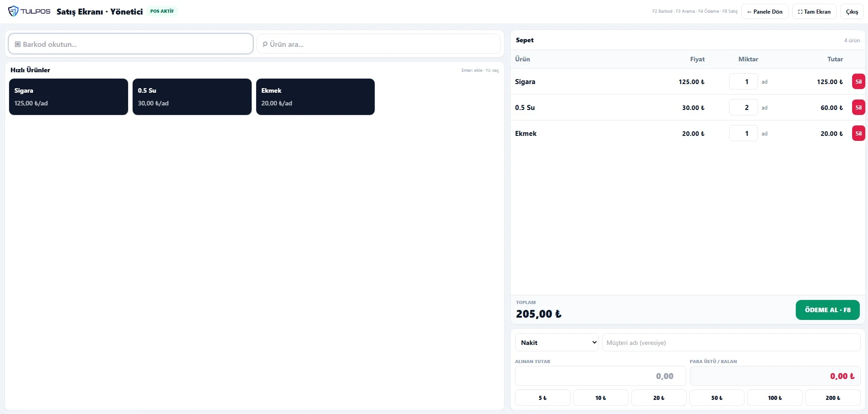Click the 4 ürün cart count

point(852,40)
